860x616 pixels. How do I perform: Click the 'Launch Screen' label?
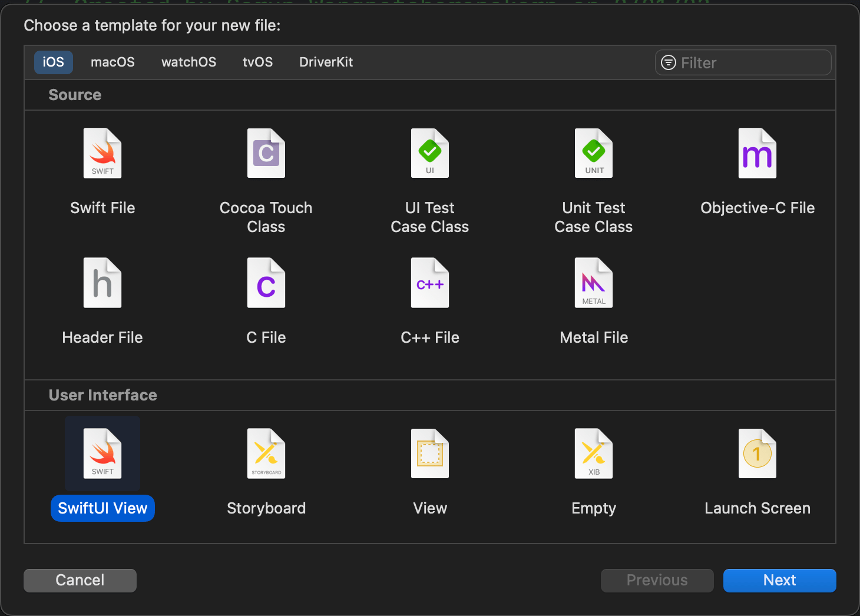(x=758, y=508)
